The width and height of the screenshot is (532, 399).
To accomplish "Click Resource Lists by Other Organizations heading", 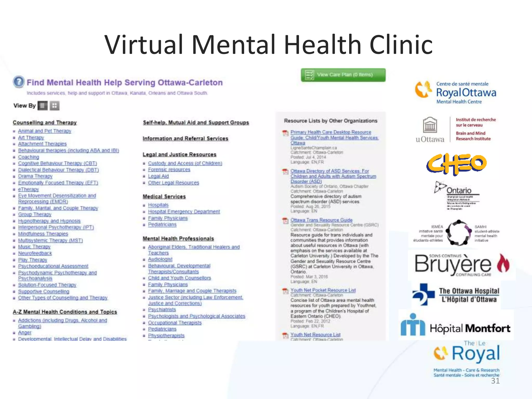I will [331, 121].
